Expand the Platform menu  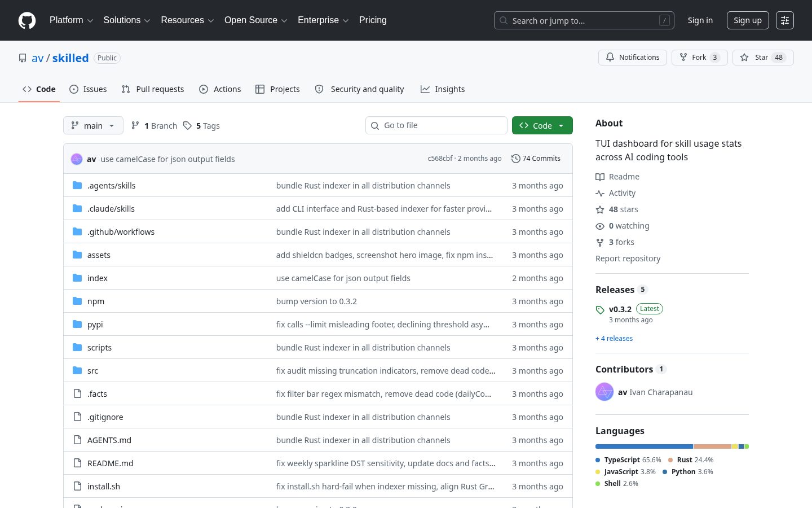tap(71, 20)
